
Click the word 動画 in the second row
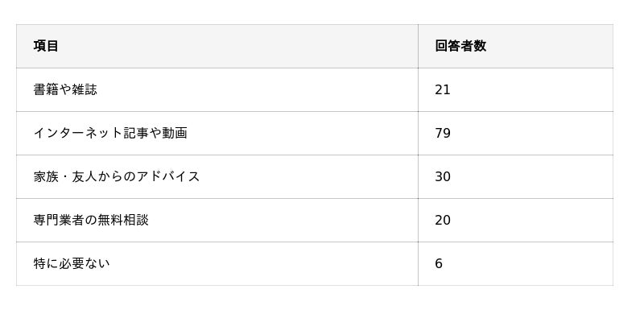point(175,133)
